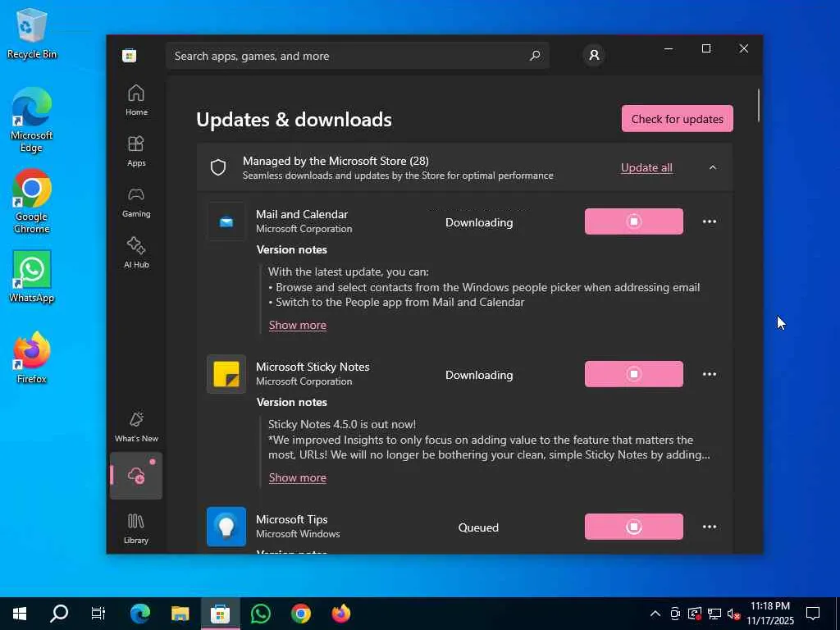Stop the Mail and Calendar download
The width and height of the screenshot is (840, 630).
pos(634,221)
